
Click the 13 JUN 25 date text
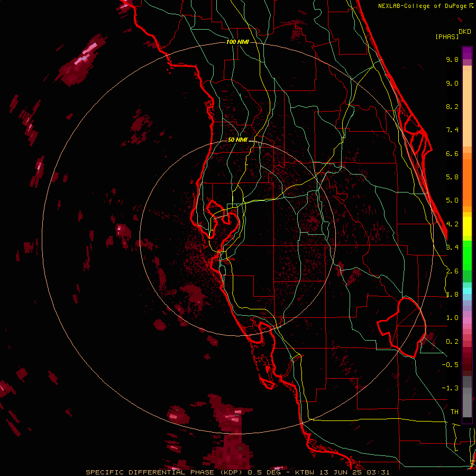340,472
